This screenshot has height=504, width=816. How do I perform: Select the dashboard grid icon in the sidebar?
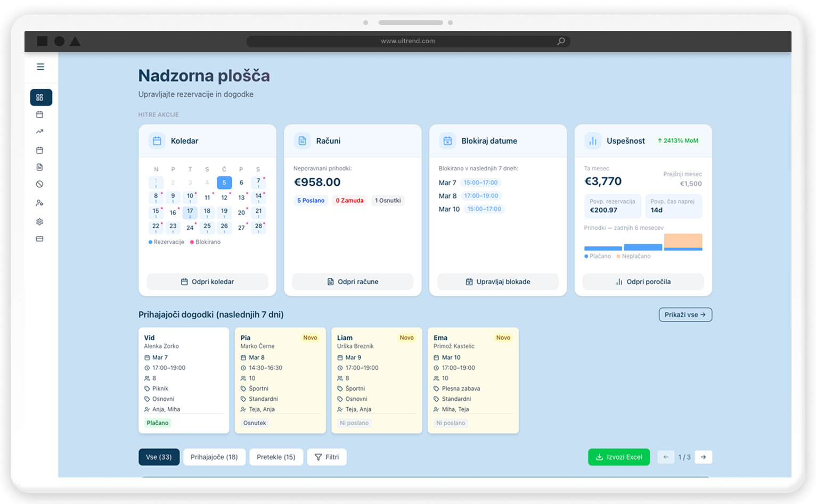[x=40, y=97]
